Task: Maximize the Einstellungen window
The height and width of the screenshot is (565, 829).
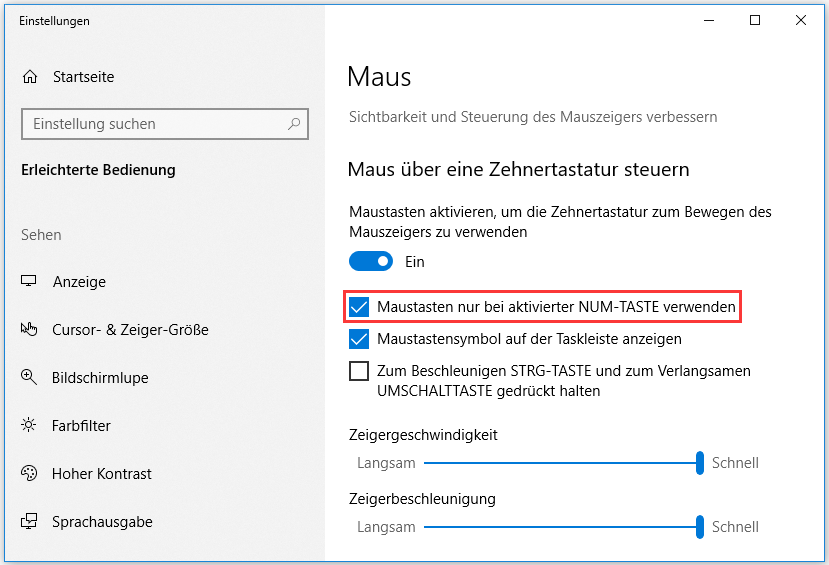Action: [x=755, y=21]
